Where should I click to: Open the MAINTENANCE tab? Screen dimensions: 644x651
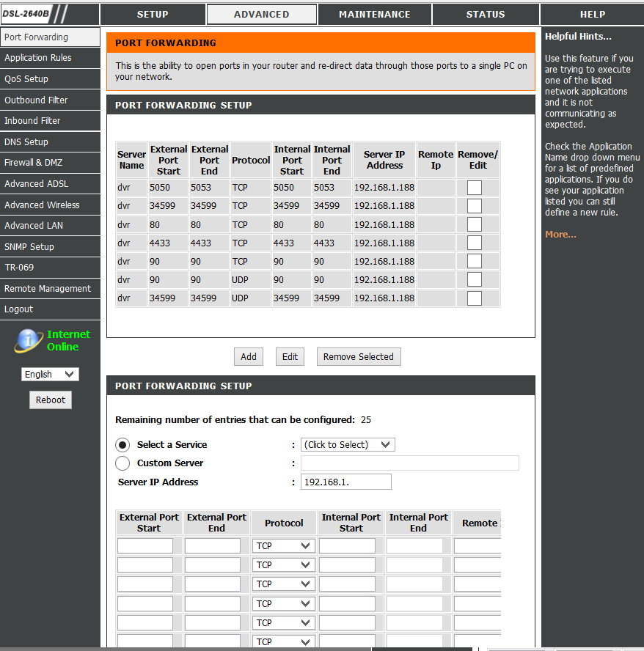tap(374, 15)
